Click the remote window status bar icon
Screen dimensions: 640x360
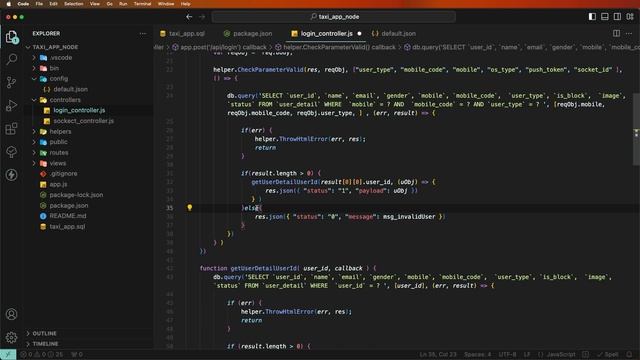[8, 354]
